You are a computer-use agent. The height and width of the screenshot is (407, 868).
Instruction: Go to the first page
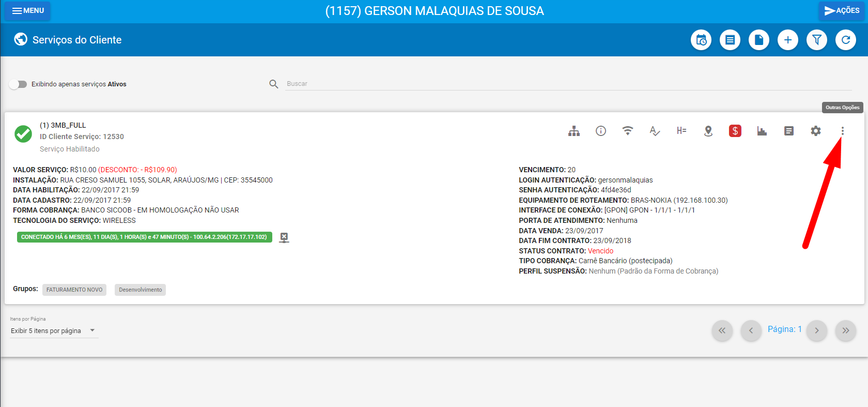pos(722,330)
